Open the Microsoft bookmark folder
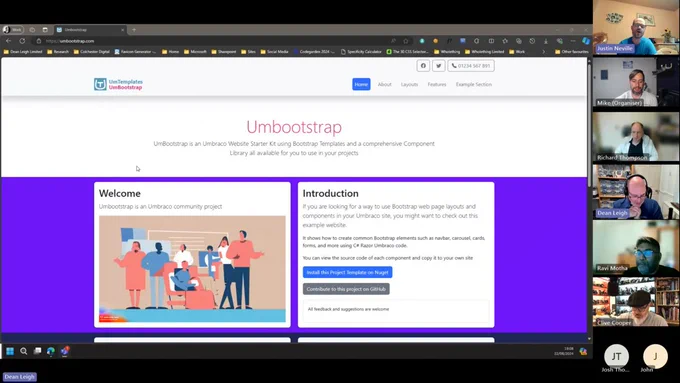 [x=195, y=52]
